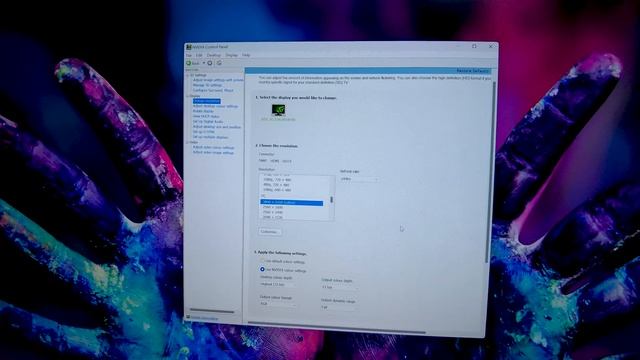
Task: Maximize the NVIDIA Control Panel window
Action: (x=474, y=47)
